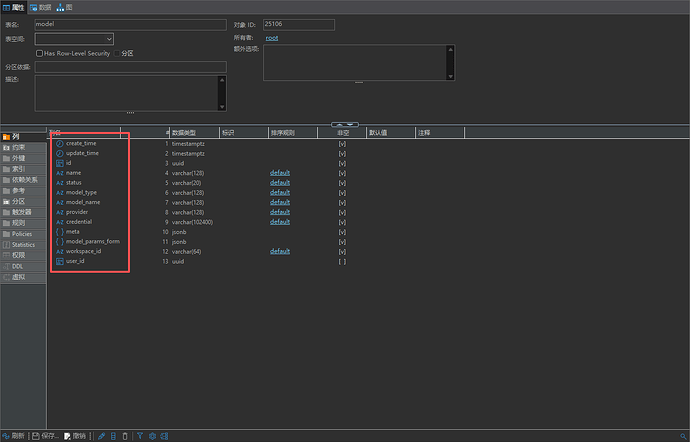Image resolution: width=690 pixels, height=442 pixels.
Task: Click the trash delete icon
Action: click(125, 436)
